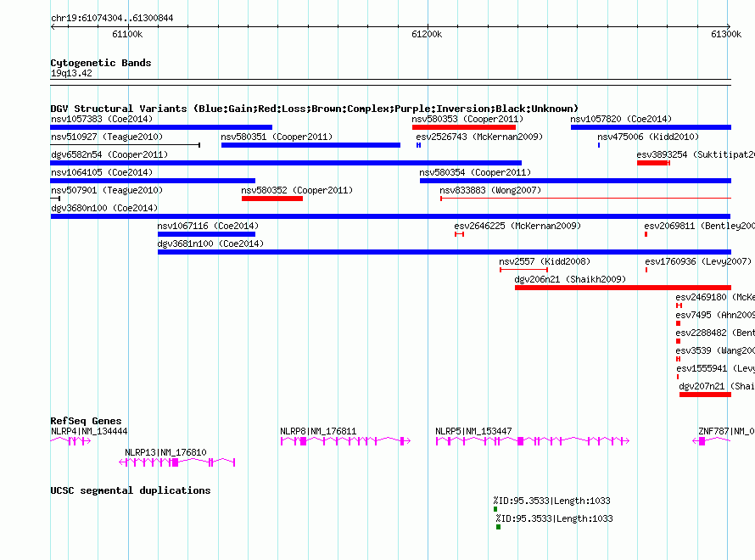Screen dimensions: 755x560
Task: Click esv2469180 variant label
Action: click(715, 297)
